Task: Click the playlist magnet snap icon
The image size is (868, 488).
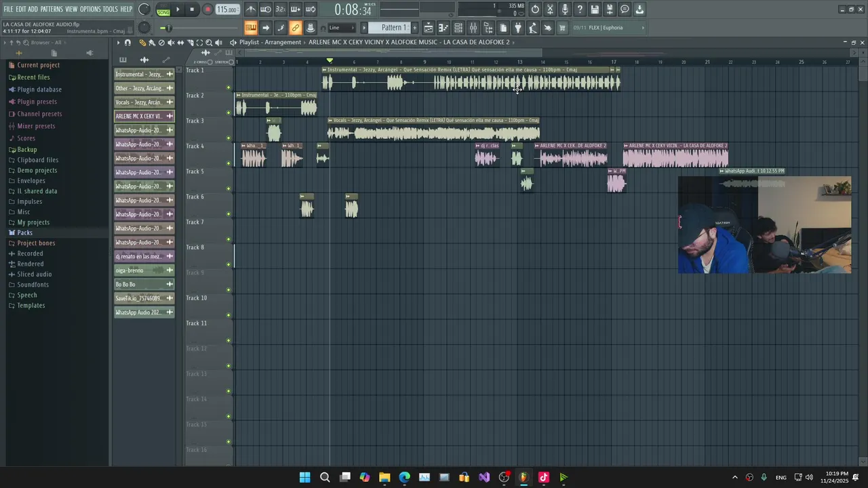Action: tap(127, 42)
